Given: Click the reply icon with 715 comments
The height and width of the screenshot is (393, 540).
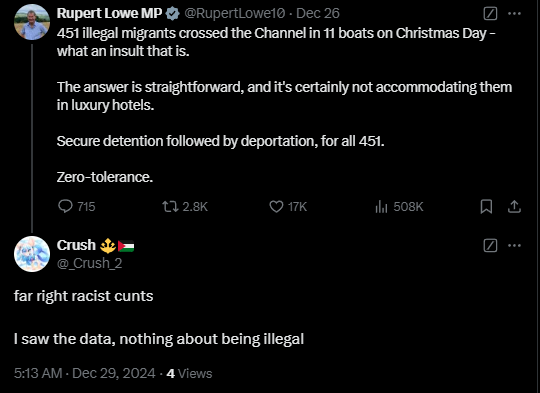Looking at the screenshot, I should click(65, 206).
